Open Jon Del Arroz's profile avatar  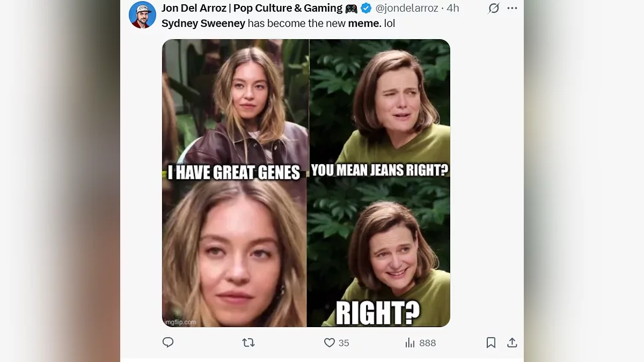[x=142, y=15]
